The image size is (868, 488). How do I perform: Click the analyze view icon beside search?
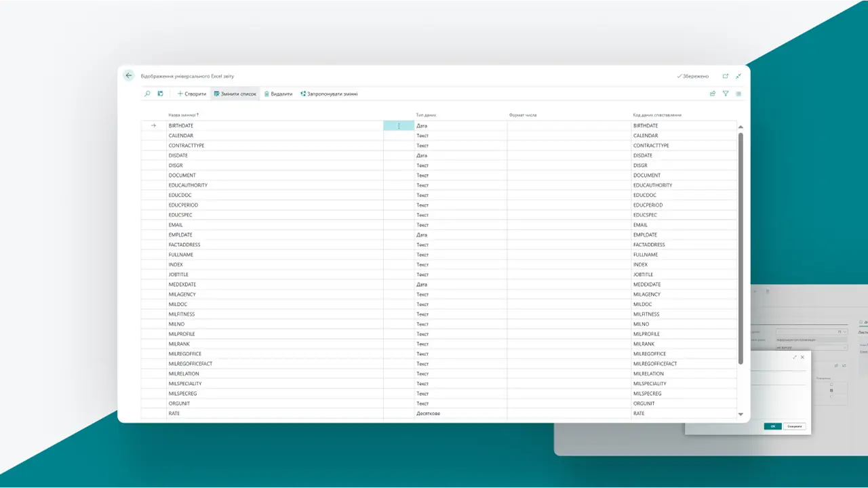coord(161,94)
